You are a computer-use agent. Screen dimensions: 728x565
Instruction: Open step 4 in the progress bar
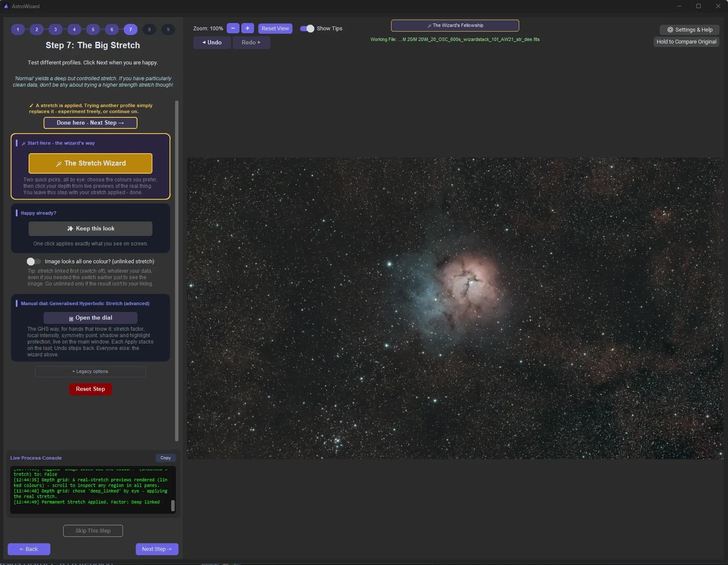click(74, 29)
